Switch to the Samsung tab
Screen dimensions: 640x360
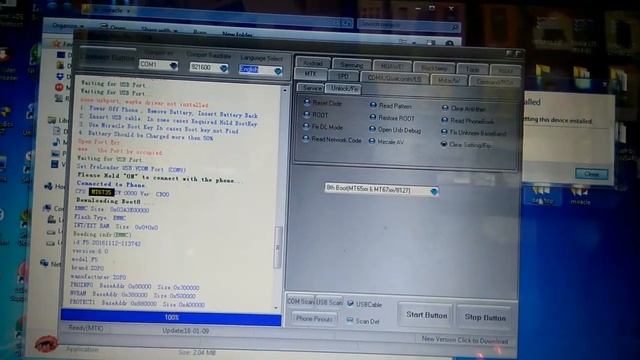351,64
